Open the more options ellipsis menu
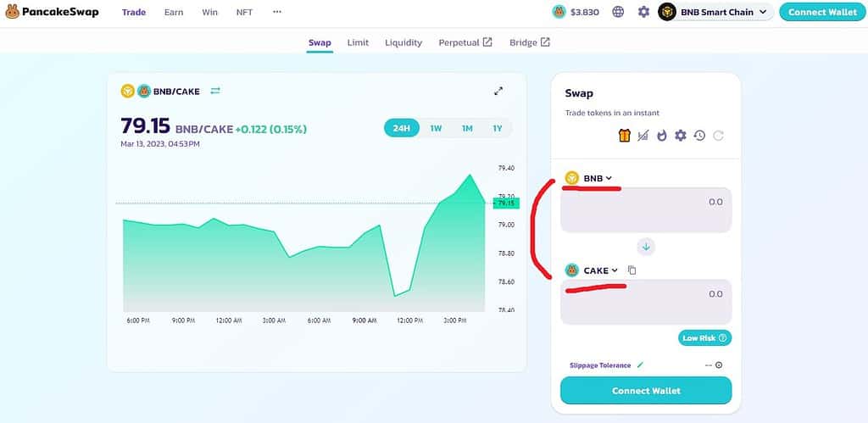 click(x=277, y=12)
